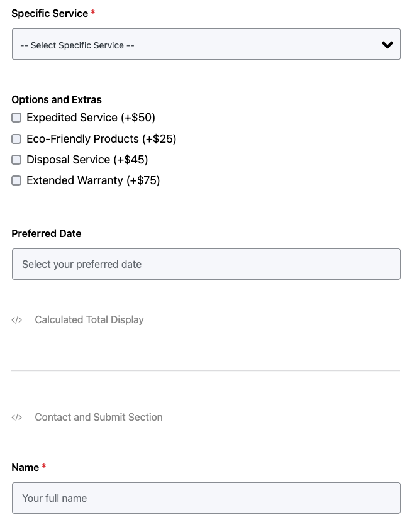The width and height of the screenshot is (412, 532).
Task: Click the Expedited Service (+$50) label
Action: 91,118
